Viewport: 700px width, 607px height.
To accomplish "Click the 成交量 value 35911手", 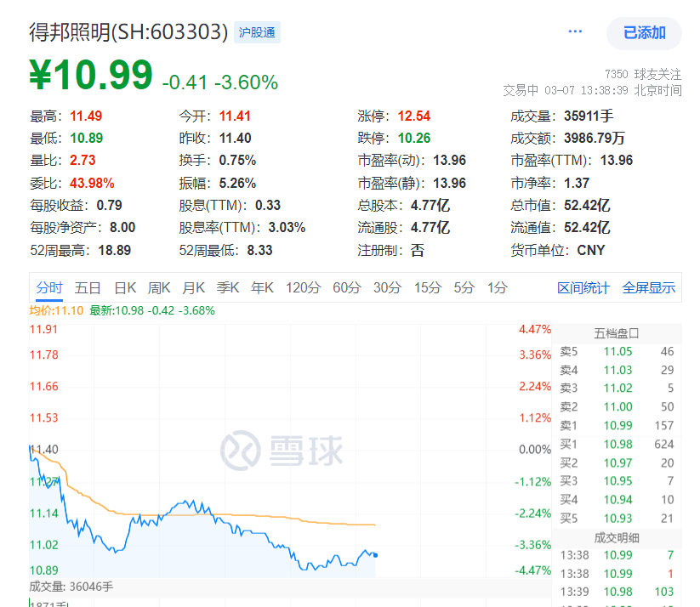I will 589,116.
